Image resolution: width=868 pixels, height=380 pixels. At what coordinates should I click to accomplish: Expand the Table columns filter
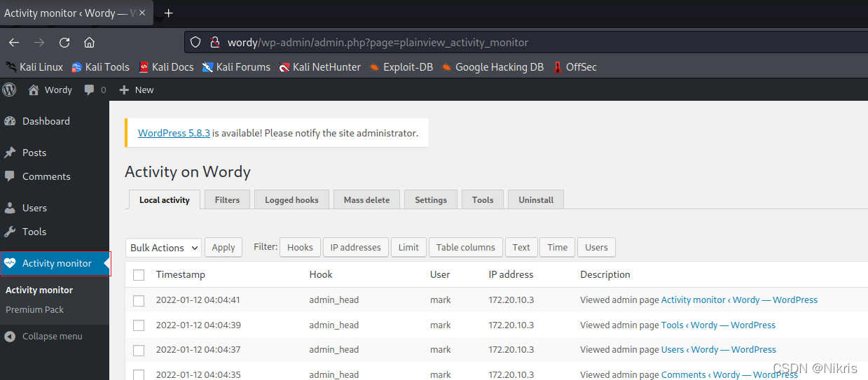tap(465, 247)
